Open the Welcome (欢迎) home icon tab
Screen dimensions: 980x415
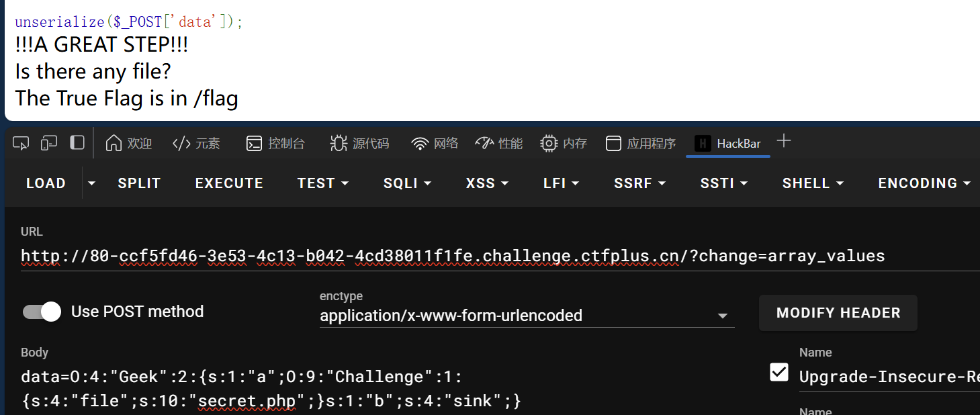pyautogui.click(x=129, y=143)
